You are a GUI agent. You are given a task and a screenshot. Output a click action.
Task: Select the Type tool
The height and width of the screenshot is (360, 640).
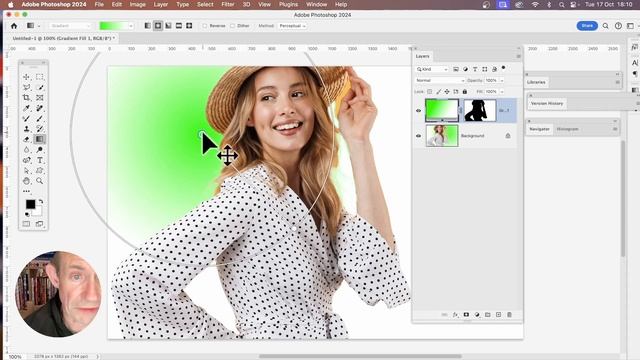click(40, 160)
